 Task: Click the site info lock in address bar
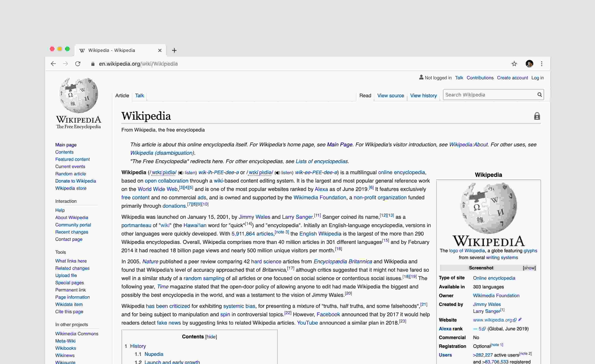(x=93, y=64)
